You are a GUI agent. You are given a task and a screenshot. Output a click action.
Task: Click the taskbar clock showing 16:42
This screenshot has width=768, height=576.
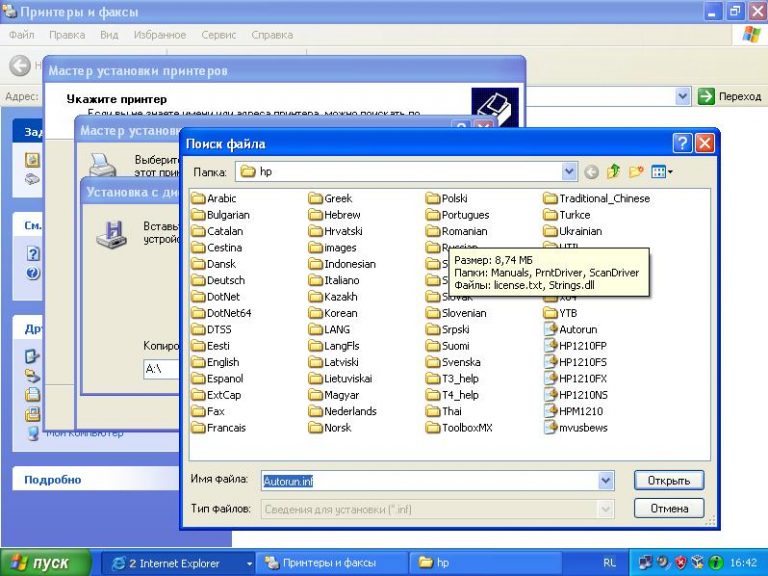pyautogui.click(x=744, y=563)
